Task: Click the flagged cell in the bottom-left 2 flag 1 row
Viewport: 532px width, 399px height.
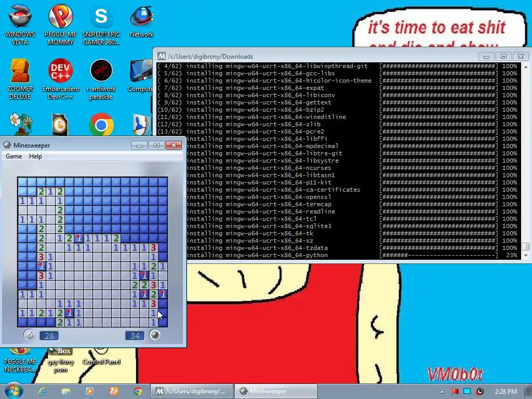Action: click(x=69, y=312)
